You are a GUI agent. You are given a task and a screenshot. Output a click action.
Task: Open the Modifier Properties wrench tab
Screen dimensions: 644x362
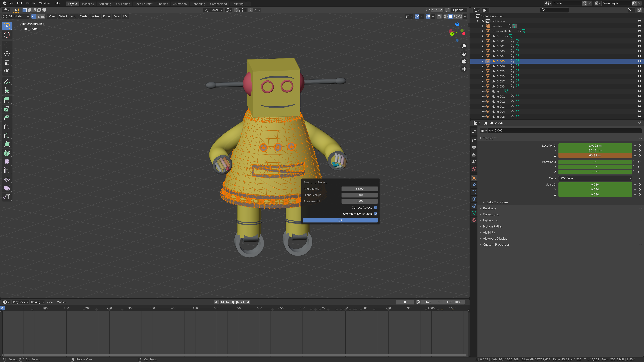[474, 185]
